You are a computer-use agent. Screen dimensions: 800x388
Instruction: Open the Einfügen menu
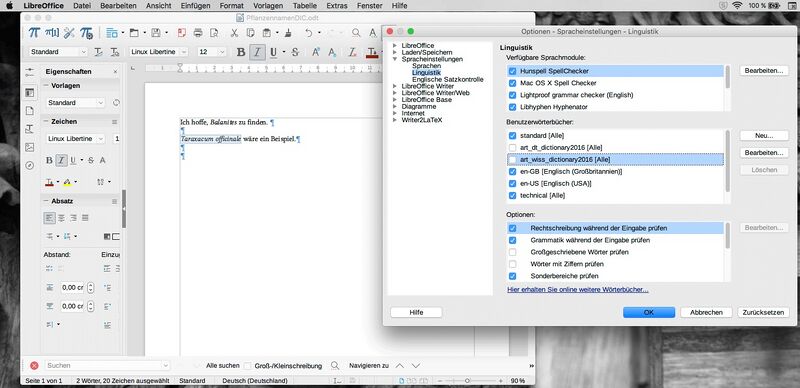pyautogui.click(x=195, y=6)
